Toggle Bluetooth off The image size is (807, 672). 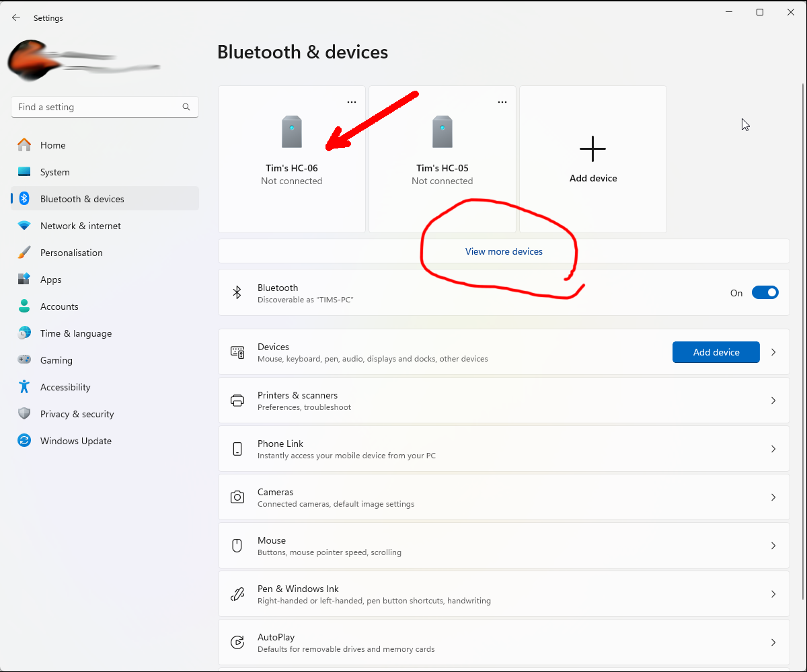point(765,292)
